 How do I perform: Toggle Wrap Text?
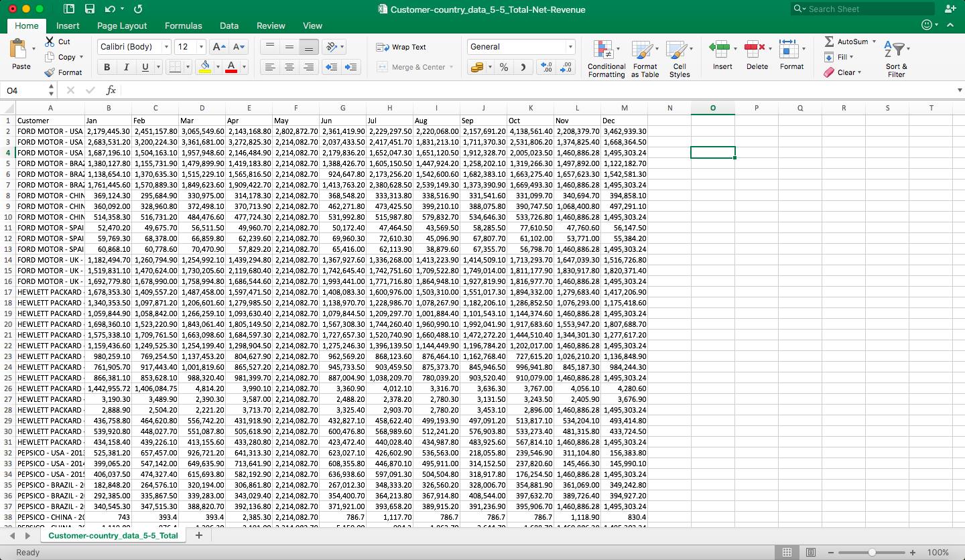pyautogui.click(x=401, y=47)
